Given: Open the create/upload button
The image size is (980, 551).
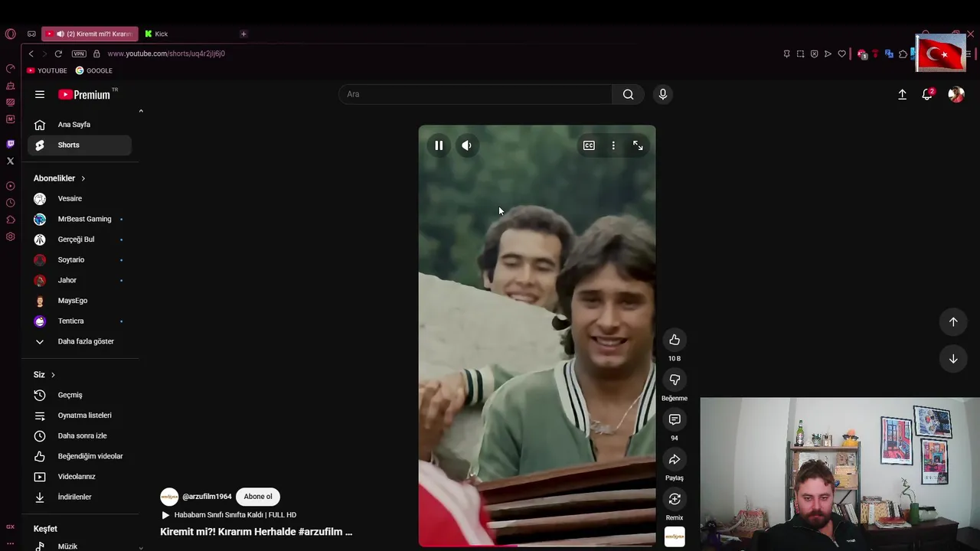Looking at the screenshot, I should (902, 94).
